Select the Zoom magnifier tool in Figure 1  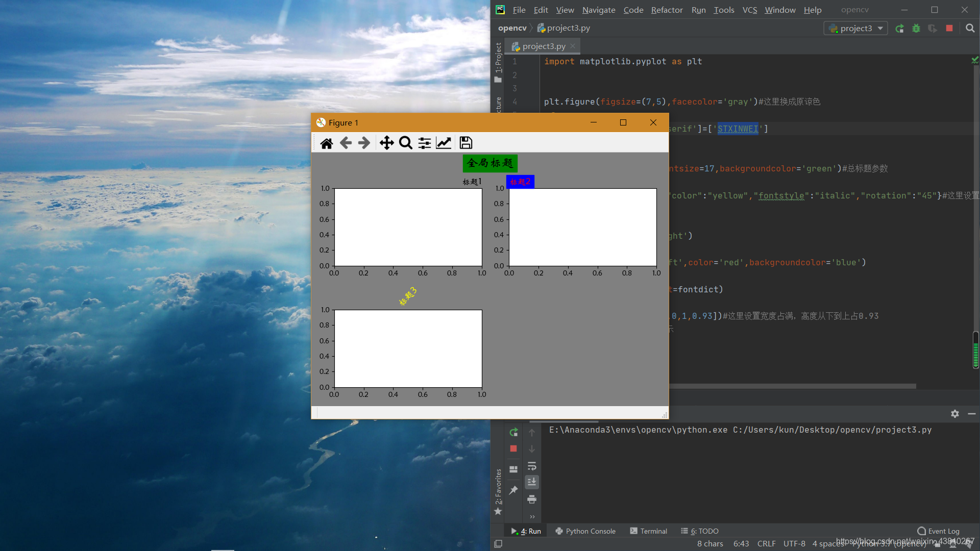coord(406,143)
